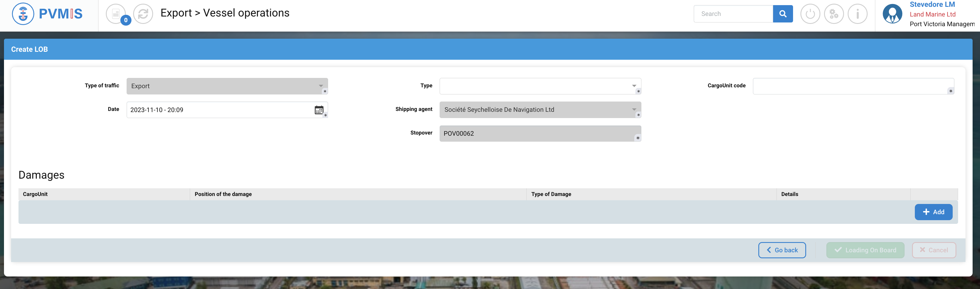Click the magnifying glass search button
The image size is (980, 289).
point(783,14)
